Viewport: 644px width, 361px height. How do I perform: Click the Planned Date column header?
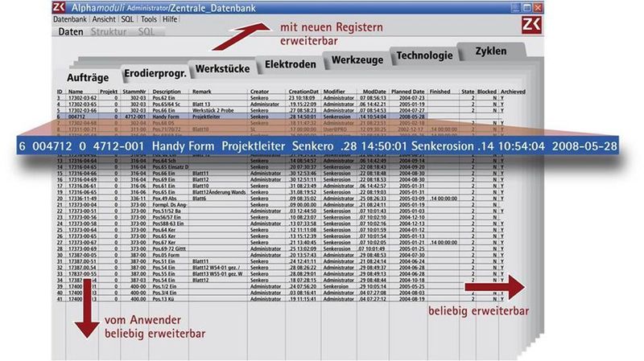pyautogui.click(x=407, y=92)
